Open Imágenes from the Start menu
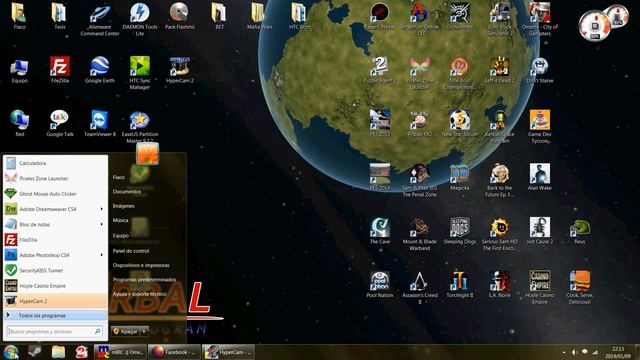This screenshot has width=640, height=360. 123,206
